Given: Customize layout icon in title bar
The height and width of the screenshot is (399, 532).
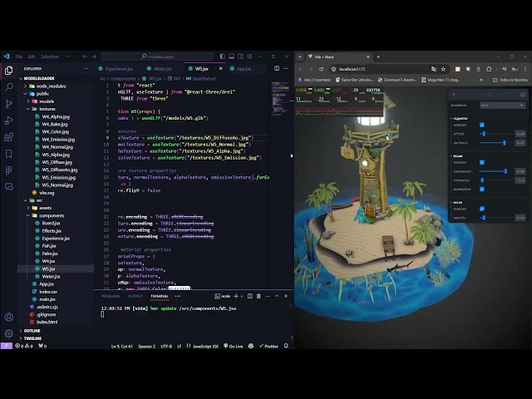Looking at the screenshot, I should point(249,57).
